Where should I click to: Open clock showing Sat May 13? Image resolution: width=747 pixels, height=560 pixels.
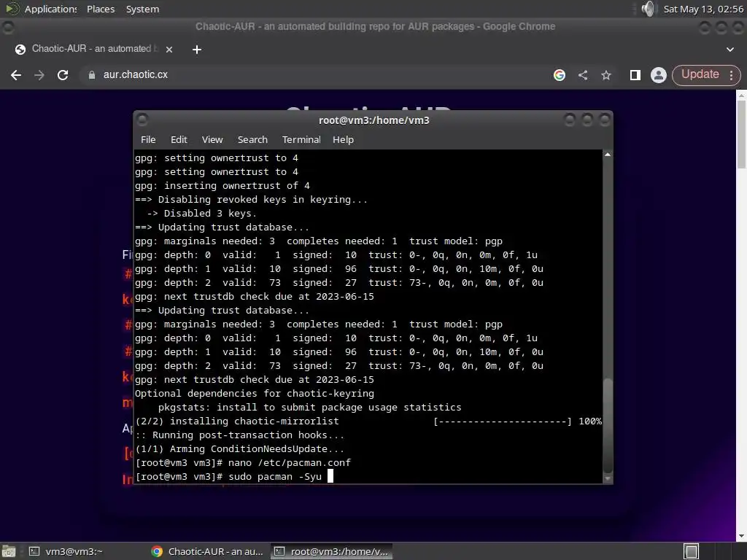tap(703, 9)
